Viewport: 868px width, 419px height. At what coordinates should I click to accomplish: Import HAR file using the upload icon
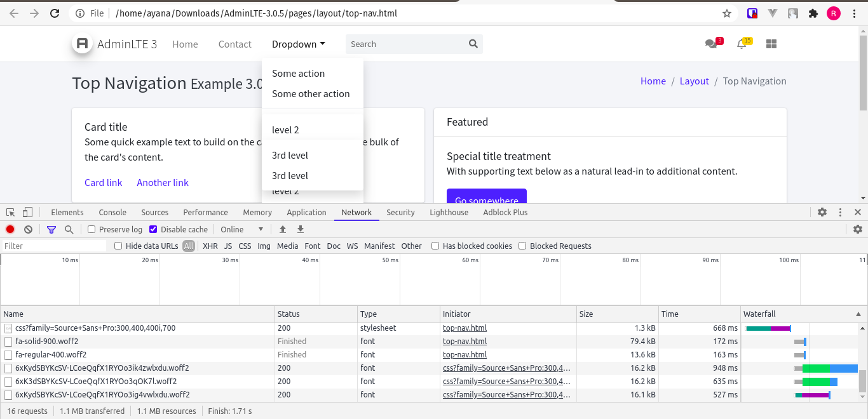283,229
